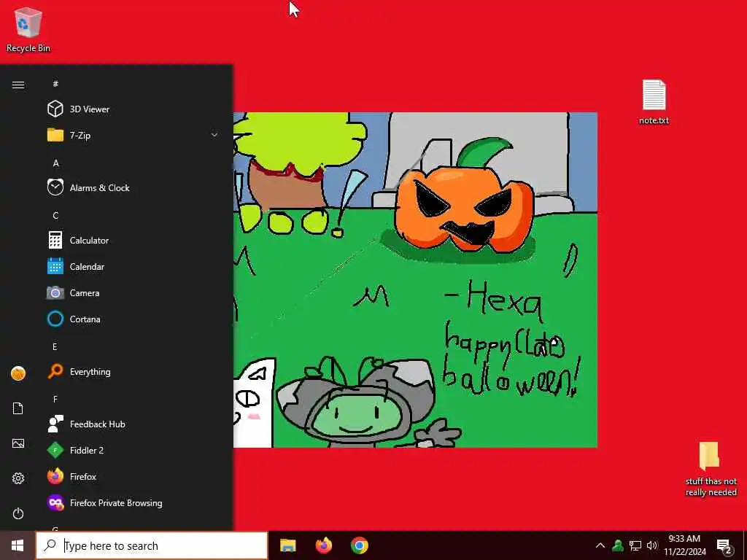Select the A letter group header
The width and height of the screenshot is (747, 560).
(x=55, y=163)
